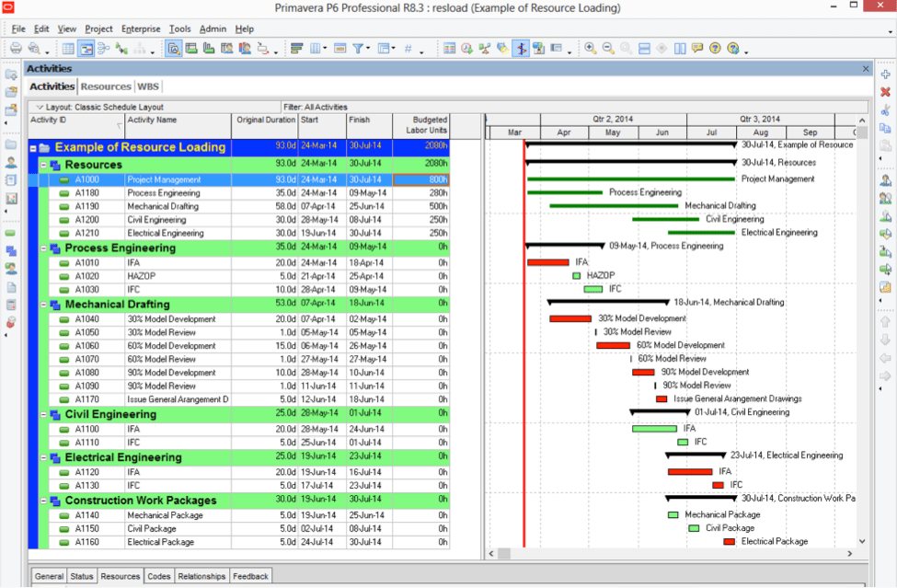
Task: Click the Copy icon on right command bar
Action: (886, 128)
